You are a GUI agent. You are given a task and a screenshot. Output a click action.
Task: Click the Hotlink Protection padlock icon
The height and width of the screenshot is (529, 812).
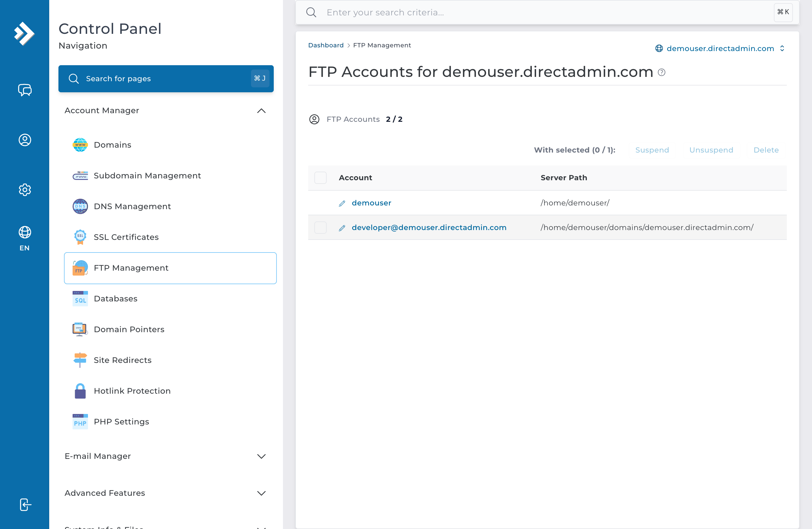(x=80, y=391)
